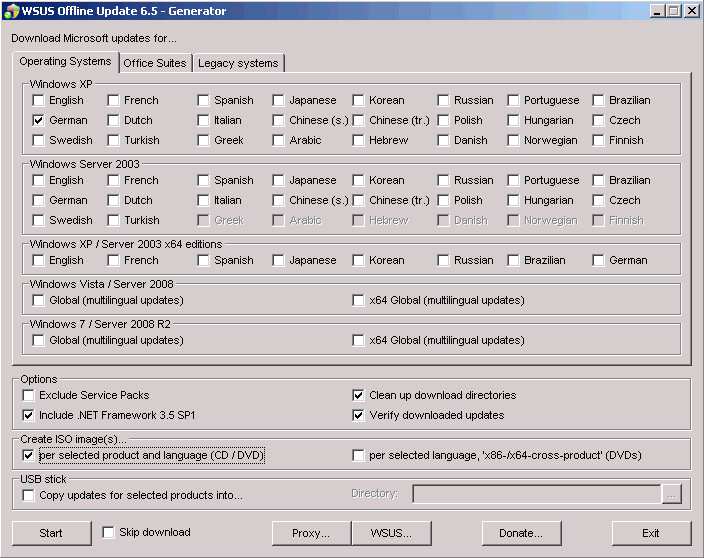Viewport: 704px width, 558px height.
Task: Click the WSUS Offline Update title bar icon
Action: (11, 11)
